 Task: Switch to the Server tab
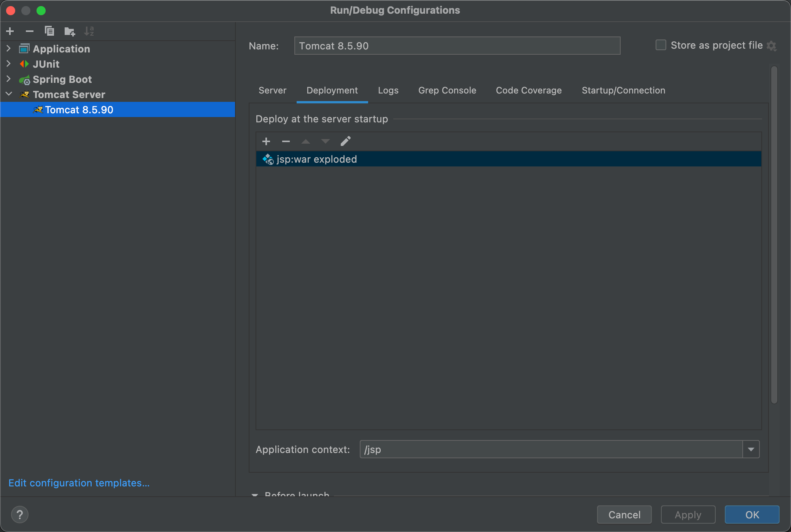(x=272, y=90)
